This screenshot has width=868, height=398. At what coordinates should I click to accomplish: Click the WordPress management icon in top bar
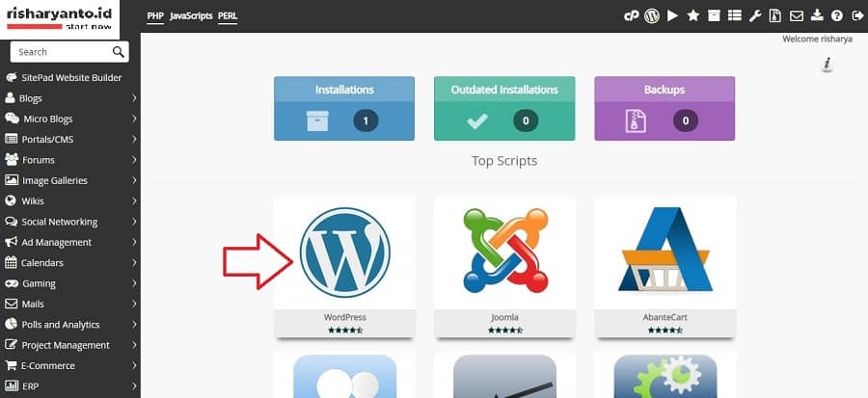tap(652, 16)
